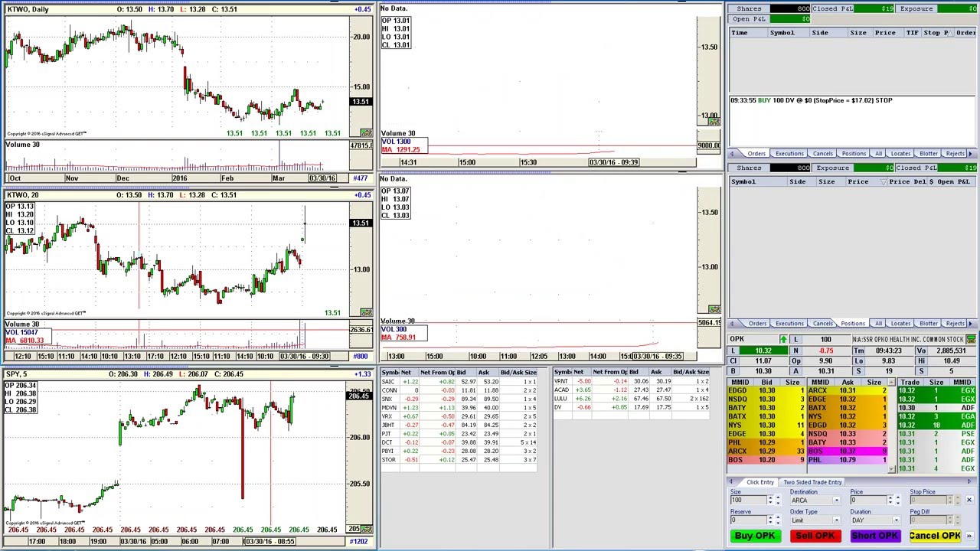
Task: Open the Destination dropdown showing ARCA
Action: click(836, 500)
